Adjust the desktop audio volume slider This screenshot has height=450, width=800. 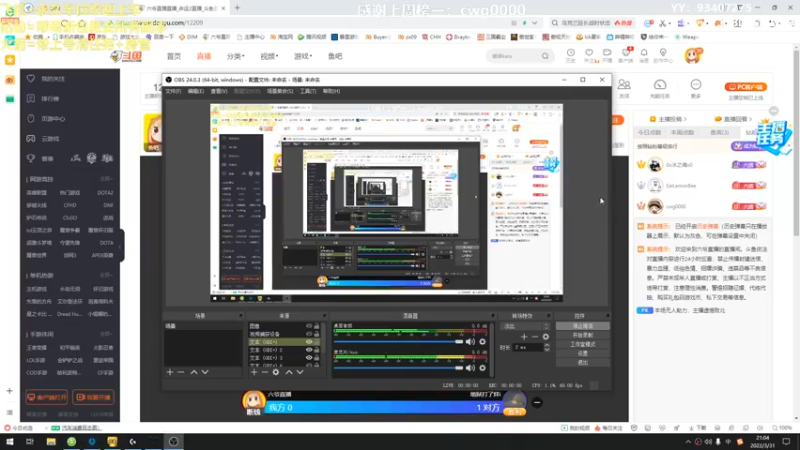(398, 342)
